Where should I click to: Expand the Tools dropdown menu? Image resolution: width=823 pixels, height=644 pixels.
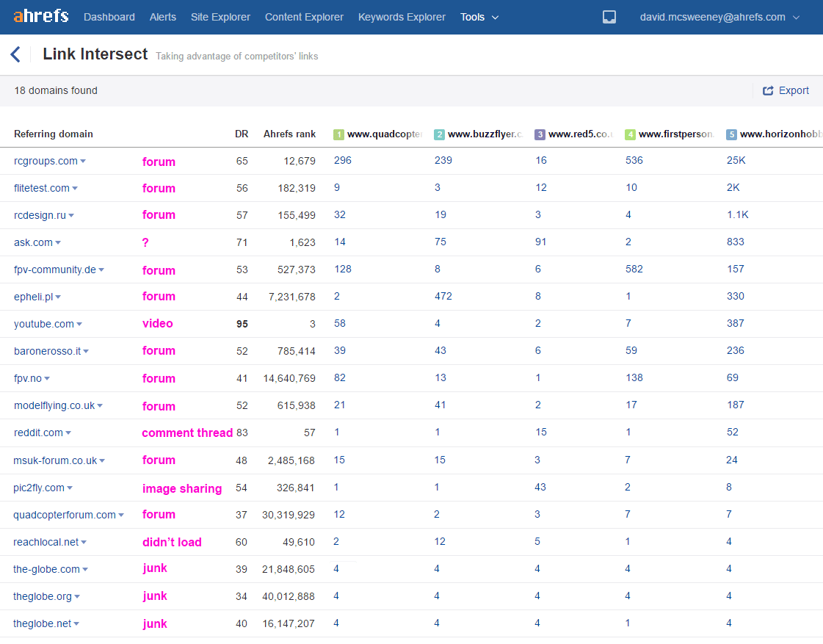pyautogui.click(x=479, y=17)
